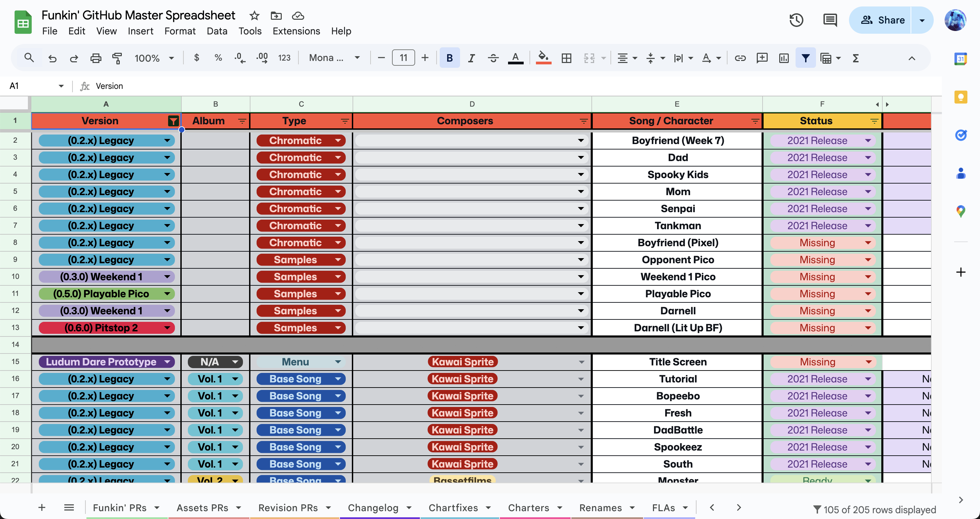
Task: Apply percent format icon
Action: click(218, 58)
